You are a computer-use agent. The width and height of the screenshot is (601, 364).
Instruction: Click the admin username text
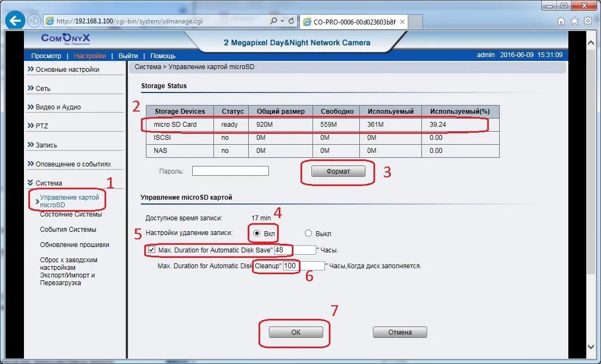coord(486,55)
